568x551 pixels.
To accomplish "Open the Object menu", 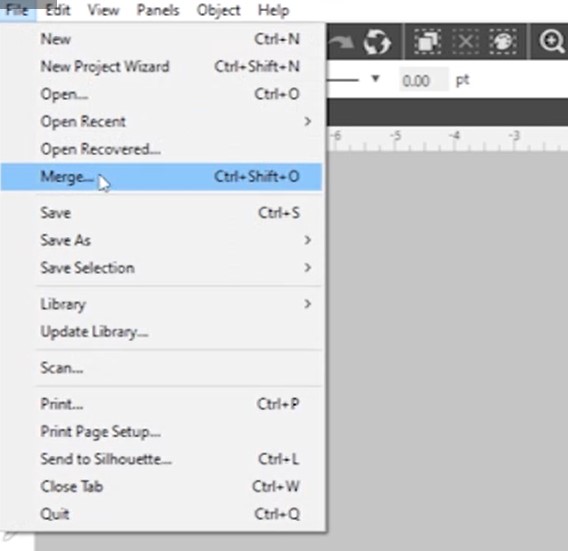I will (218, 10).
